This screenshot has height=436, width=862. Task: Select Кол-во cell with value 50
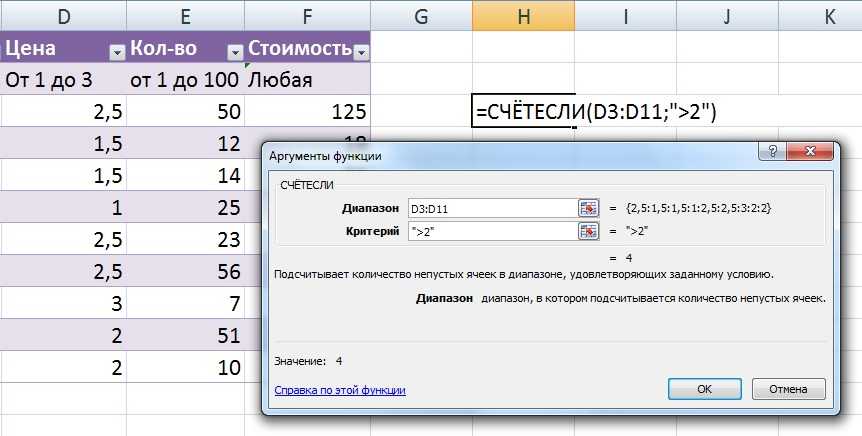point(185,111)
